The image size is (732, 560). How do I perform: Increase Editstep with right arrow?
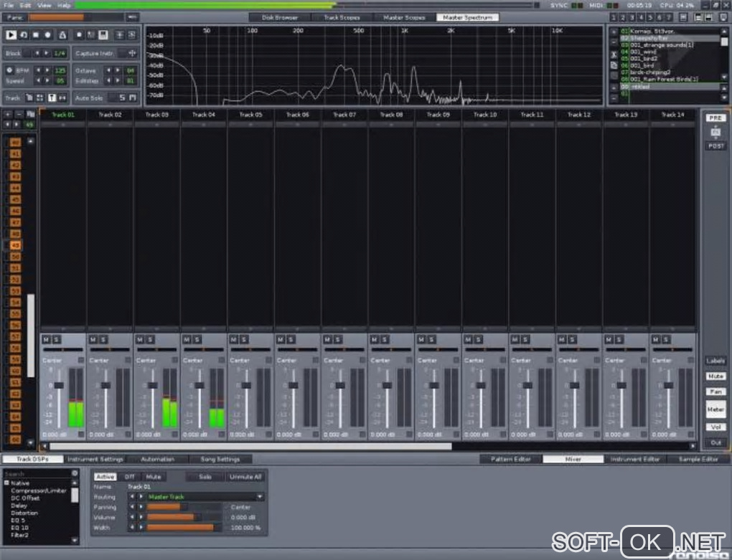pos(118,81)
